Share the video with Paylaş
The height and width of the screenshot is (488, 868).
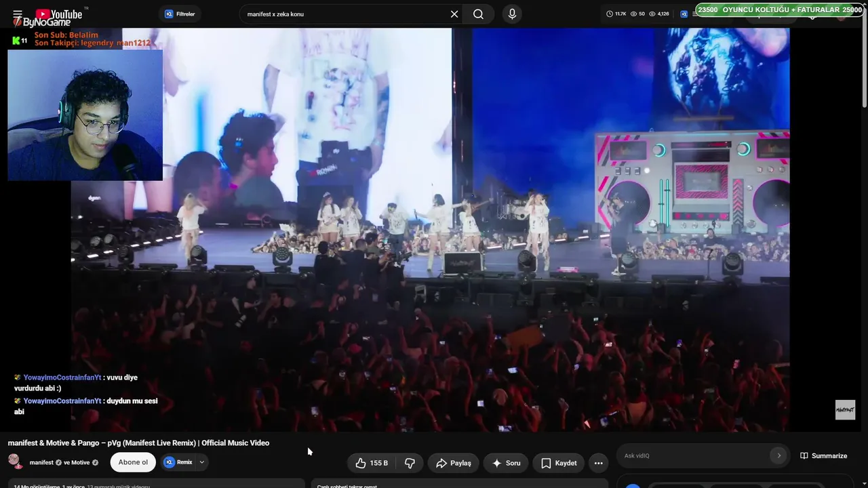(454, 463)
